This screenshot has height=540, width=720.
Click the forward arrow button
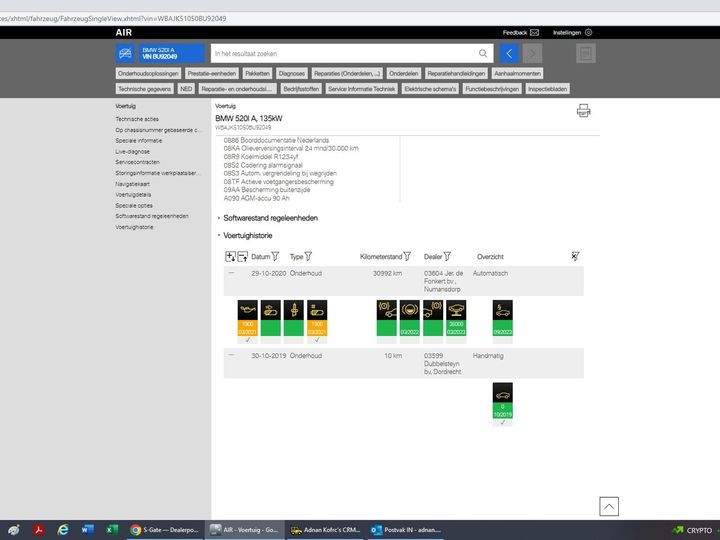tap(532, 53)
